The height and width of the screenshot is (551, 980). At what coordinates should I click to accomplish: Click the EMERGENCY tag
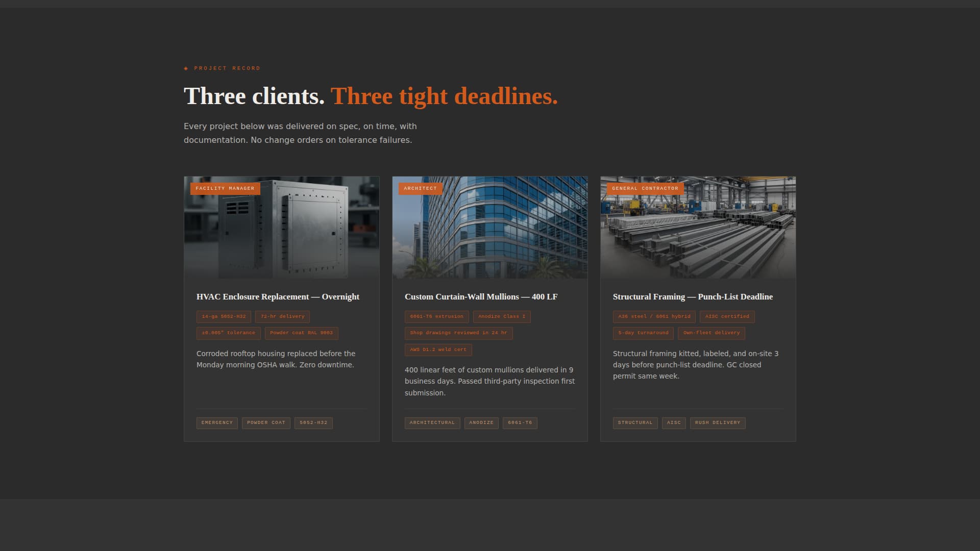point(216,422)
